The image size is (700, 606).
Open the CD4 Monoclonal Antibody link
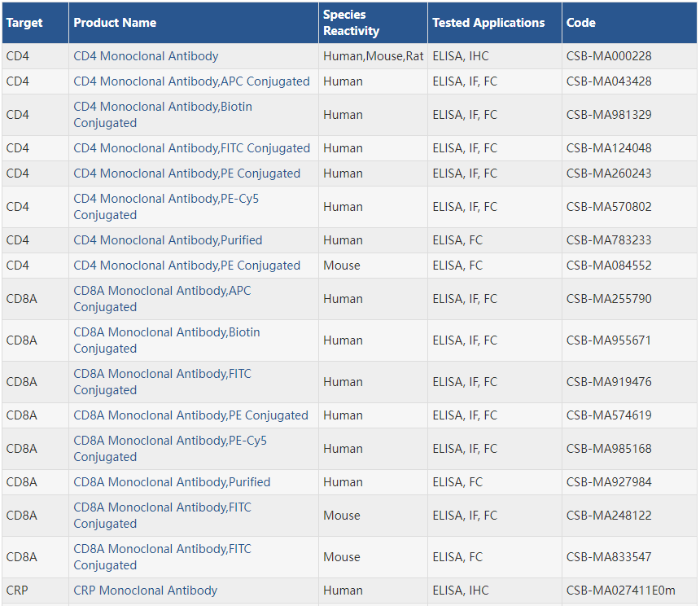point(146,56)
